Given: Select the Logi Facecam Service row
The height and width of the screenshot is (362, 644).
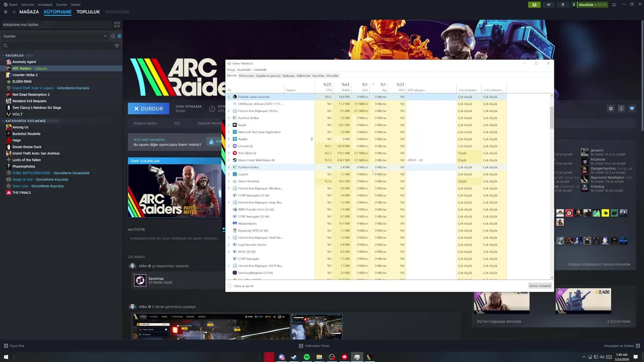Looking at the screenshot, I should [366, 244].
